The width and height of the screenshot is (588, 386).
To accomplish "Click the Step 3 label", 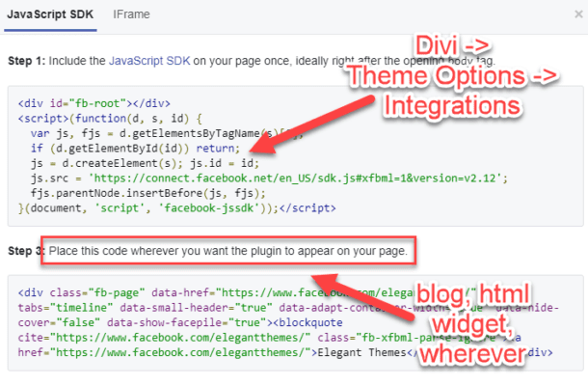I will (x=28, y=252).
